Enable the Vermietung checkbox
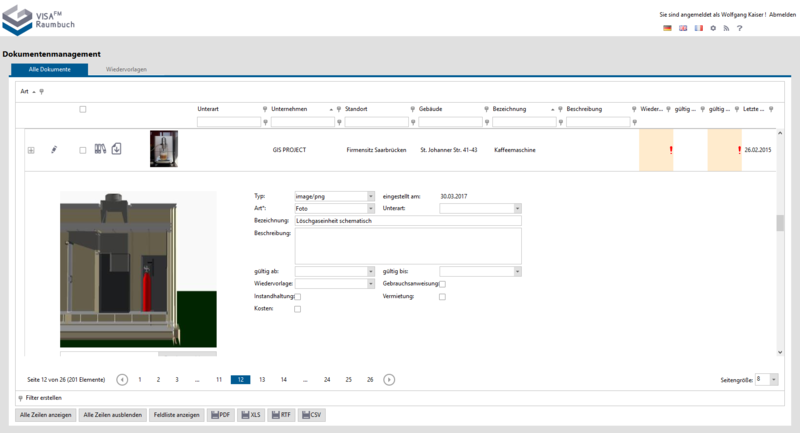The width and height of the screenshot is (800, 433). point(442,297)
